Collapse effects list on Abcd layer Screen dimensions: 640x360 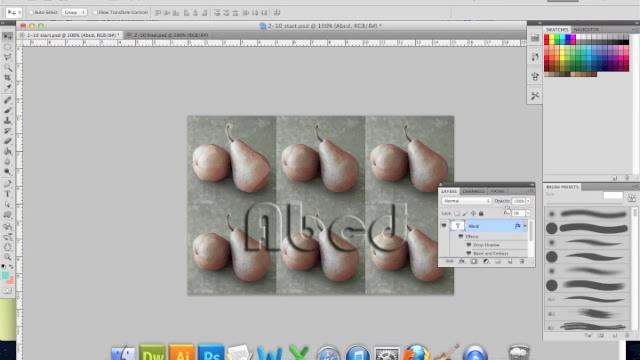coord(525,226)
